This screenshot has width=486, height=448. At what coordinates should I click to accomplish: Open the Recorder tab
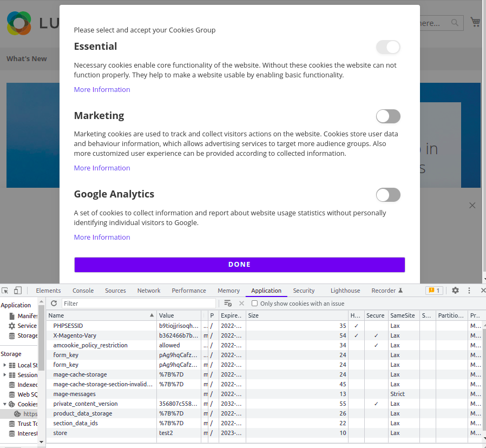[x=387, y=291]
